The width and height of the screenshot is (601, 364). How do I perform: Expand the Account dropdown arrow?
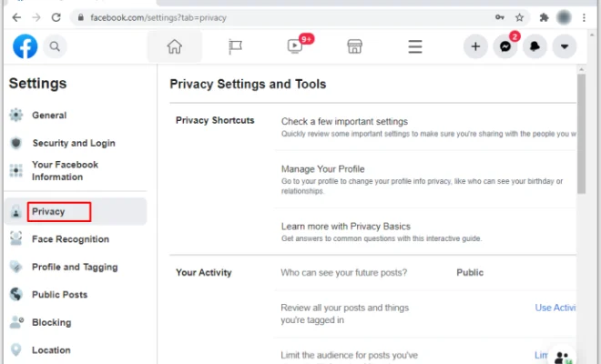[565, 46]
